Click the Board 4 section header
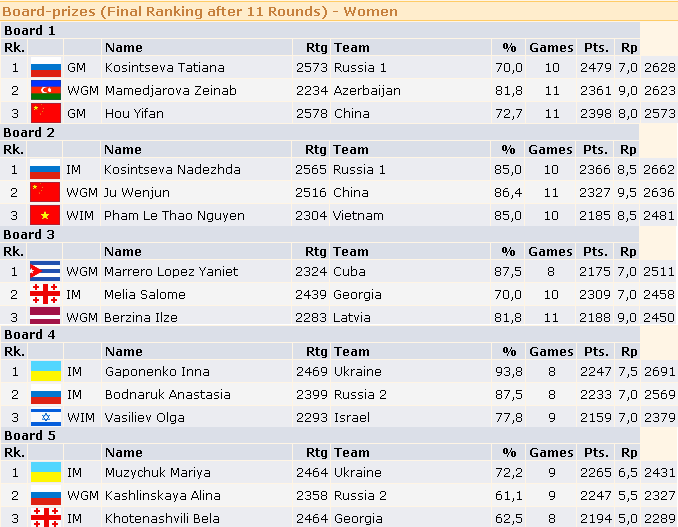This screenshot has height=527, width=678. 30,334
